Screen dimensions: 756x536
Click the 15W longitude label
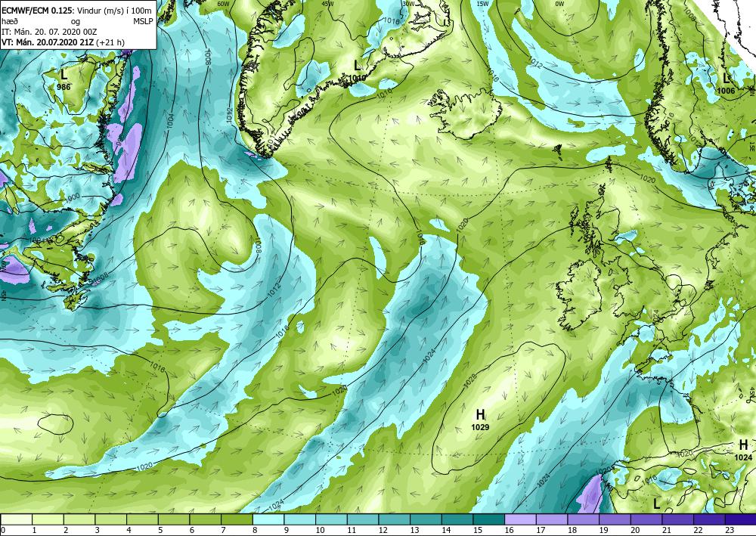pyautogui.click(x=482, y=3)
